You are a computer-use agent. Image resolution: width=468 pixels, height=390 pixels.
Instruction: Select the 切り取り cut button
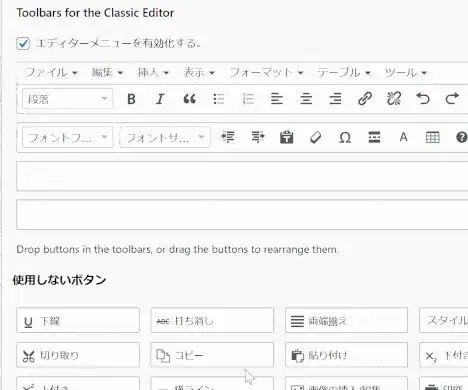78,355
